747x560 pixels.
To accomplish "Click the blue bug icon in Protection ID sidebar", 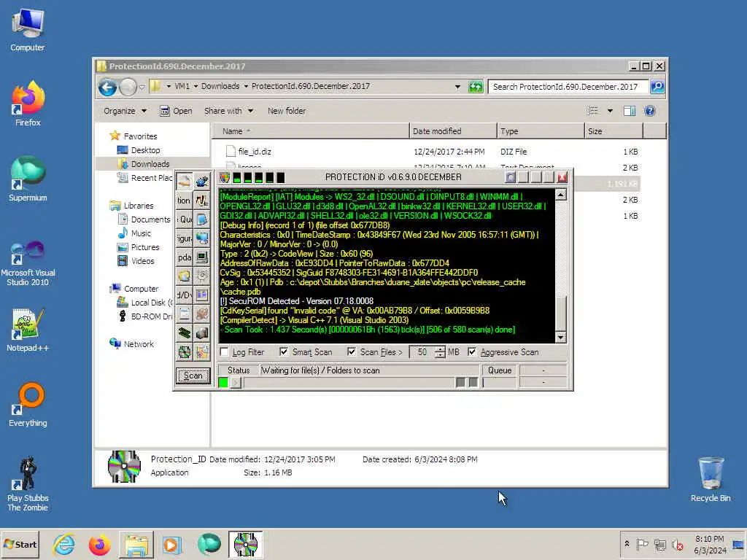I will click(x=202, y=182).
